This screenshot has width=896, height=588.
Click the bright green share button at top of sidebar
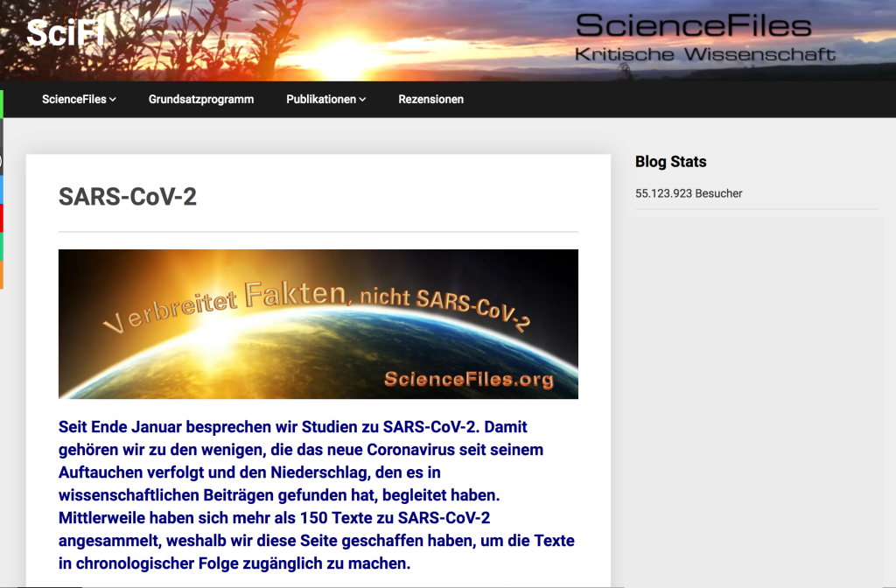point(2,103)
